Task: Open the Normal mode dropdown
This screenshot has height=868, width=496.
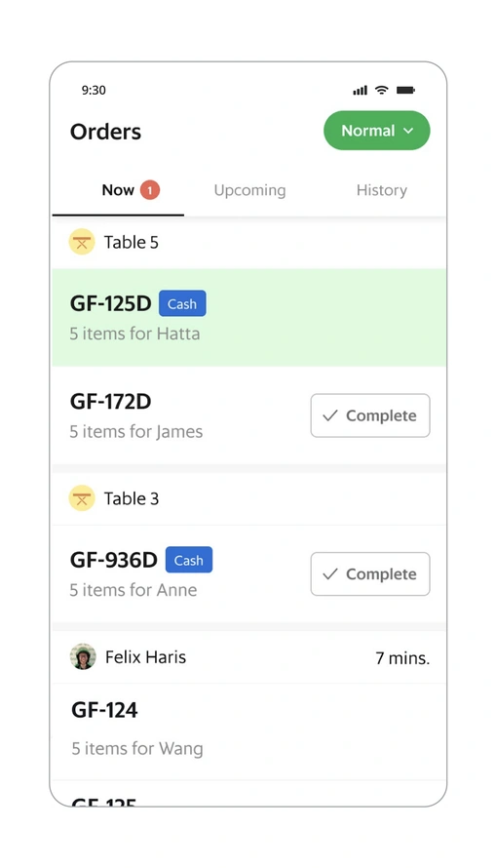Action: point(376,131)
